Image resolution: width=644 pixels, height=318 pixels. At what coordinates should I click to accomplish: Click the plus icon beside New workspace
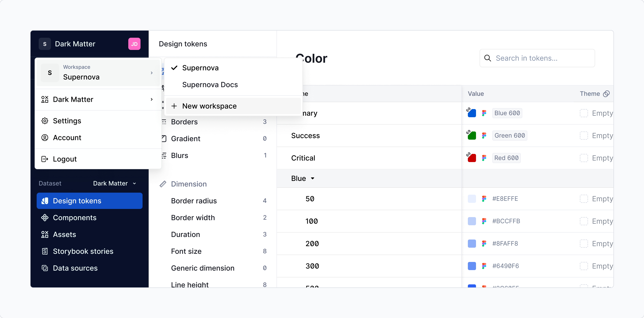point(174,106)
